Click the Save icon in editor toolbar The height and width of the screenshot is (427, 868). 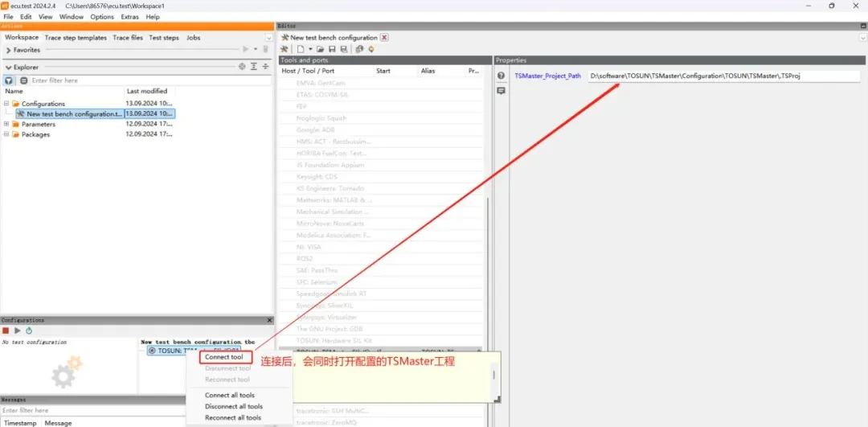[x=334, y=49]
